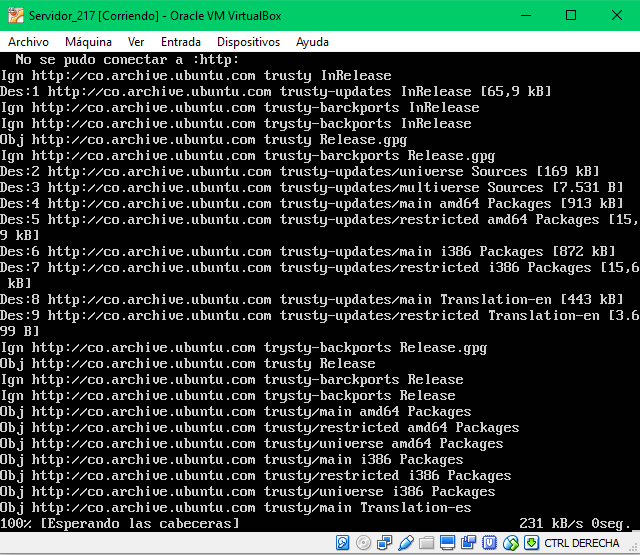Click the optical drive status icon
The width and height of the screenshot is (640, 555).
[364, 543]
